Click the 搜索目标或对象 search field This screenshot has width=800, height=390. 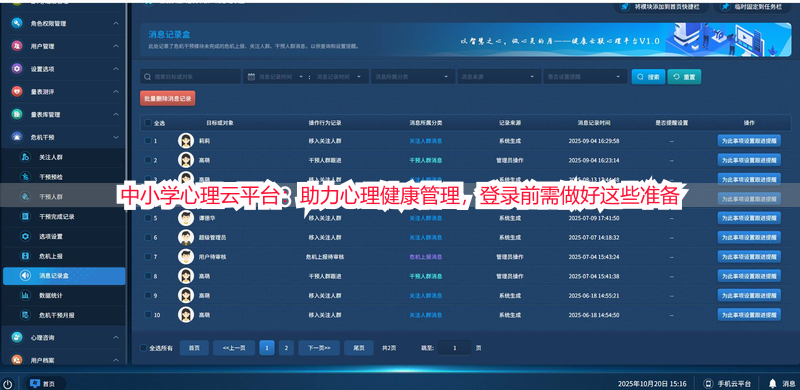[190, 77]
